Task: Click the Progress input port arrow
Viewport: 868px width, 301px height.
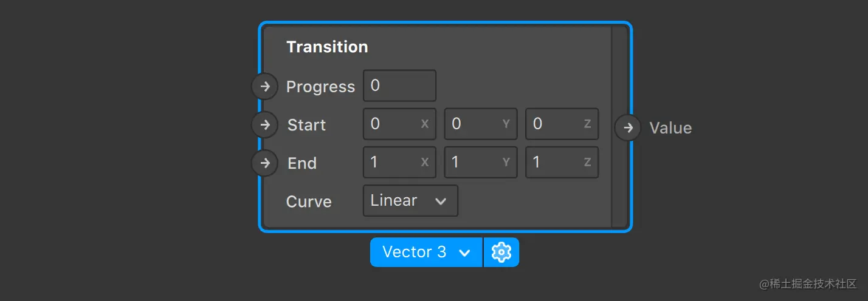Action: pos(264,87)
